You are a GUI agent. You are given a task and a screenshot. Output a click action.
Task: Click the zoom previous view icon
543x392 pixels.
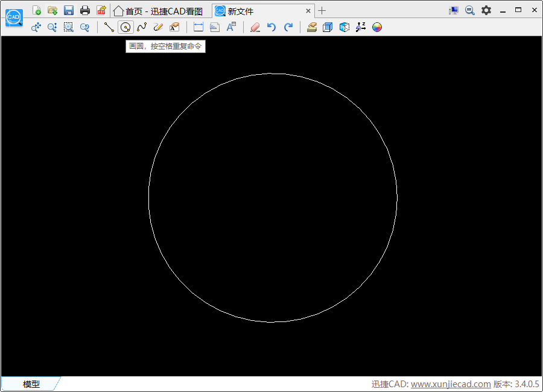[x=85, y=27]
